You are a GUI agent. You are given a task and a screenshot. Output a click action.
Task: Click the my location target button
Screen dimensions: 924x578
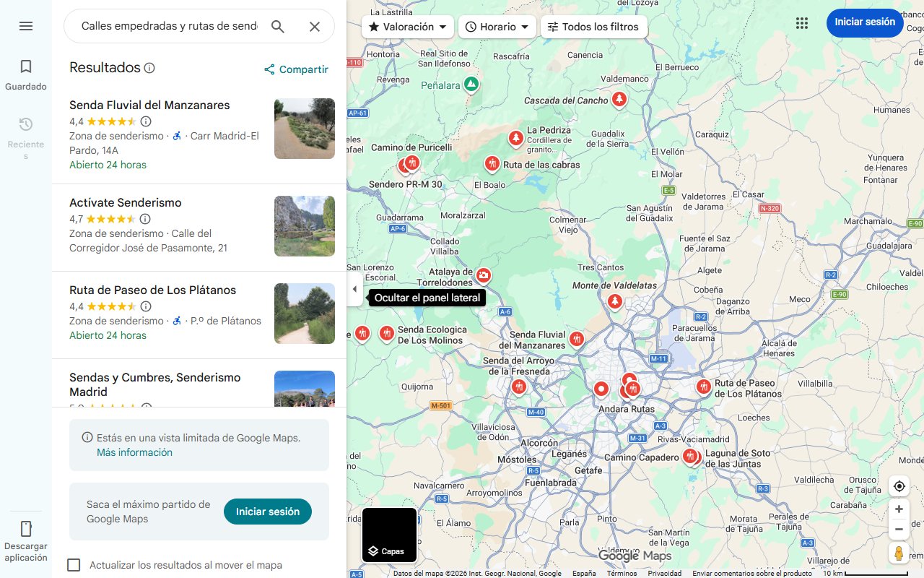coord(899,486)
